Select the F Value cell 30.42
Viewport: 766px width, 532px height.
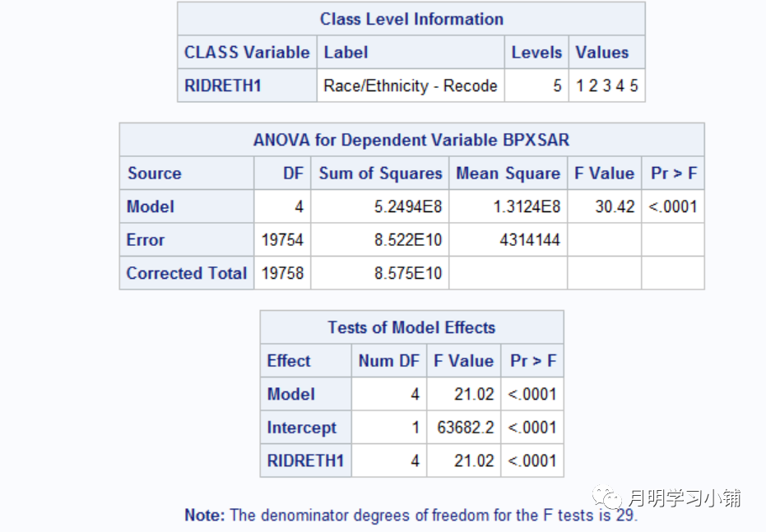click(x=615, y=206)
